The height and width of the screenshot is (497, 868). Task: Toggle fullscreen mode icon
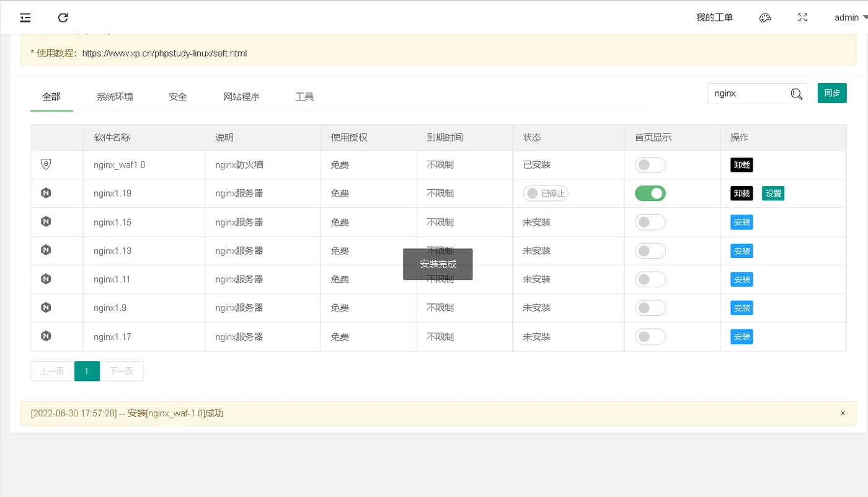coord(803,17)
